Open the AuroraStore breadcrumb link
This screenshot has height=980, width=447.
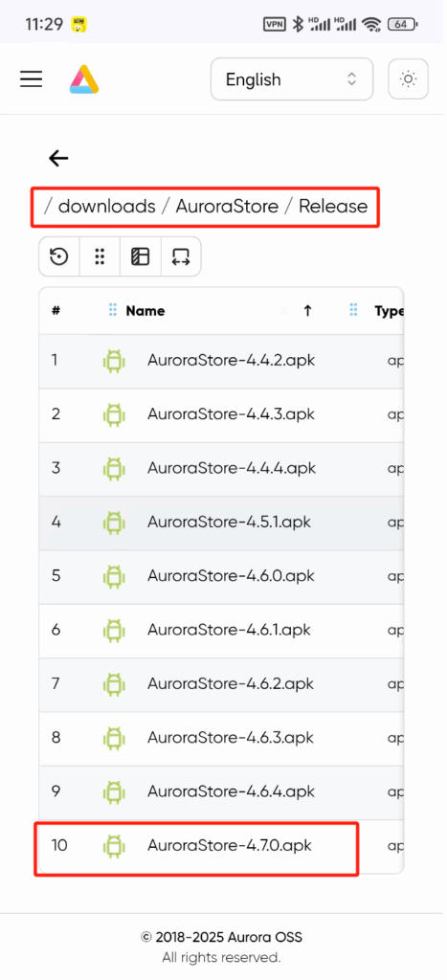[227, 207]
